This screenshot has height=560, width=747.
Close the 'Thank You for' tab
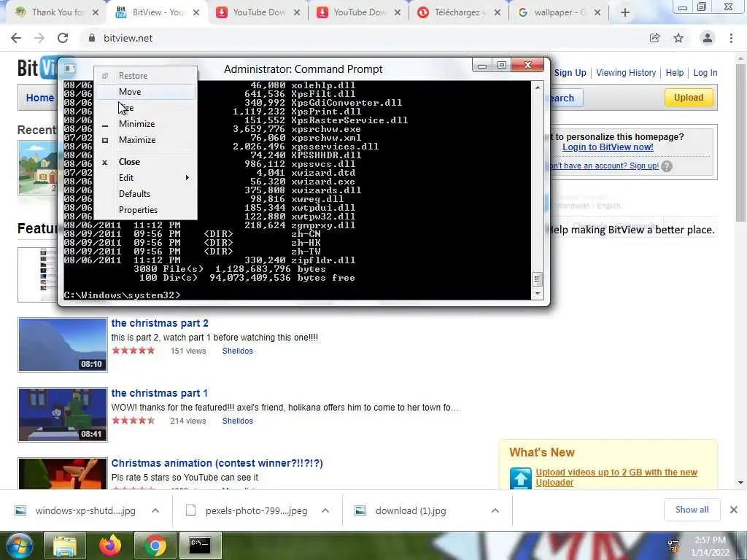coord(96,12)
